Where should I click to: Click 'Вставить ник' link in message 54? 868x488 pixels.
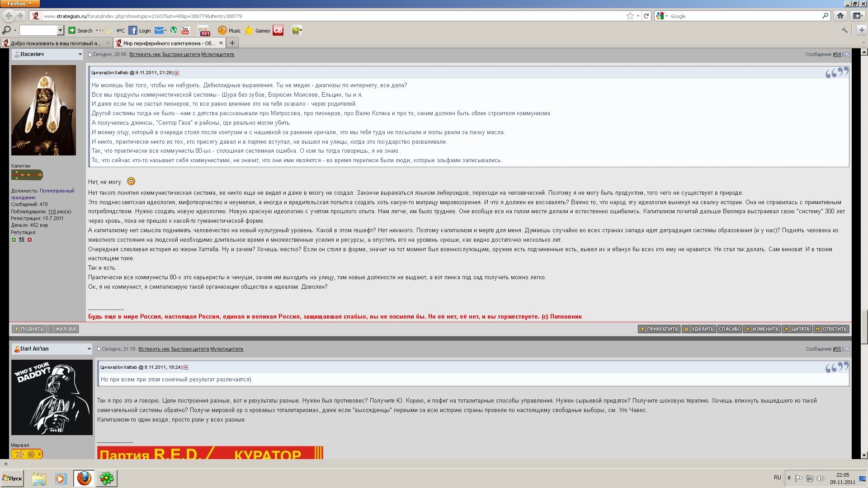tap(145, 55)
